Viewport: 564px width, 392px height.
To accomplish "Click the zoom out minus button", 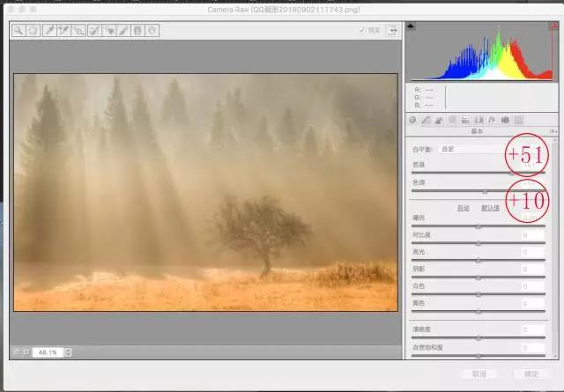I will 17,352.
